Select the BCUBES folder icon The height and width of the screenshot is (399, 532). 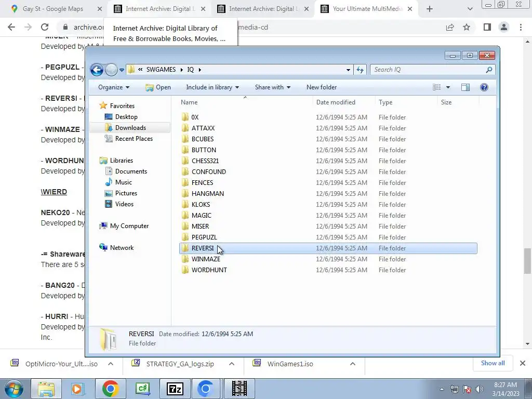coord(185,139)
